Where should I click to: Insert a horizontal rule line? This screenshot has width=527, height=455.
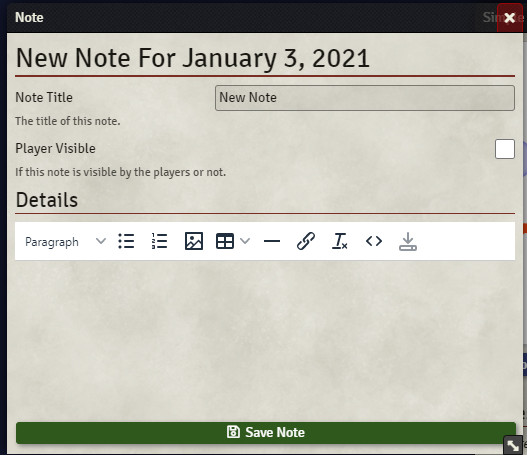272,241
